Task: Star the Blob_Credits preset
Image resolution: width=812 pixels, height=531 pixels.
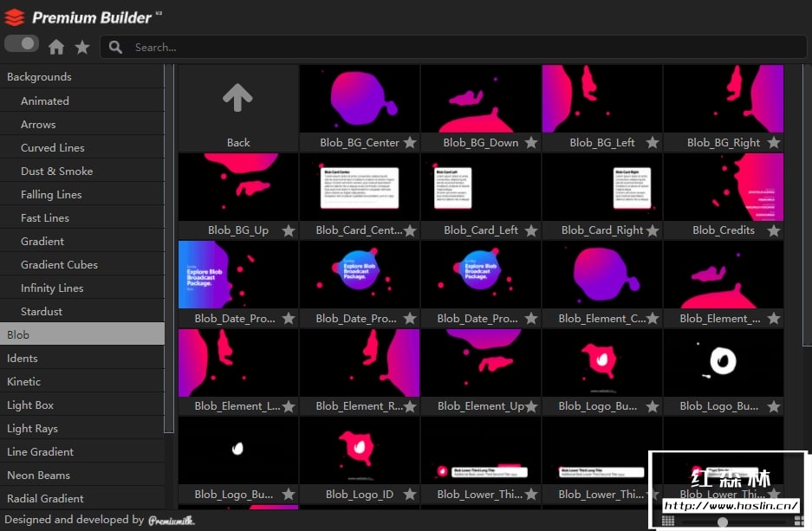Action: click(x=774, y=230)
